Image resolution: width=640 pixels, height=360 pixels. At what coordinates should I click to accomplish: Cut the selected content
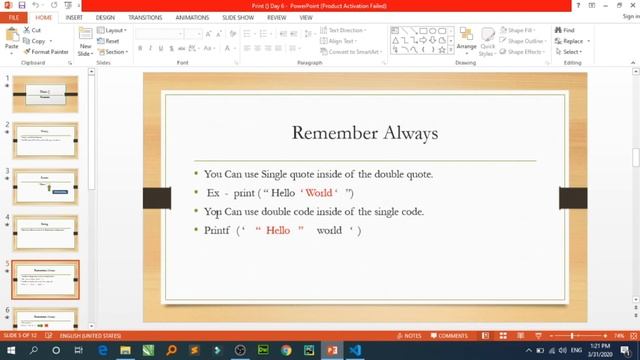tap(32, 30)
